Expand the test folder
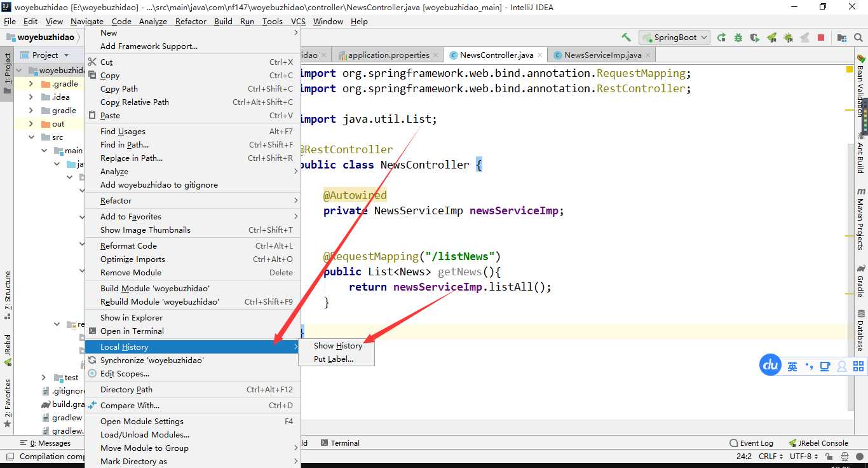The width and height of the screenshot is (868, 468). pyautogui.click(x=43, y=378)
